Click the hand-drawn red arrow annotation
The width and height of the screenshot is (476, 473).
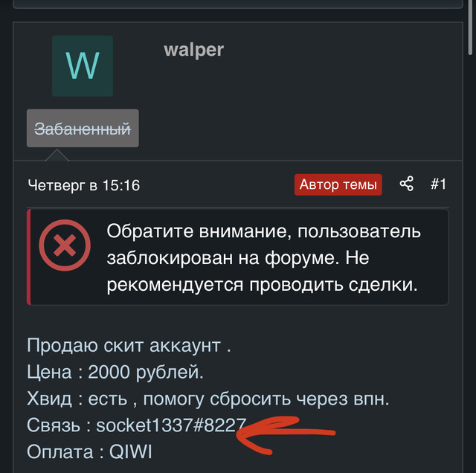(286, 435)
